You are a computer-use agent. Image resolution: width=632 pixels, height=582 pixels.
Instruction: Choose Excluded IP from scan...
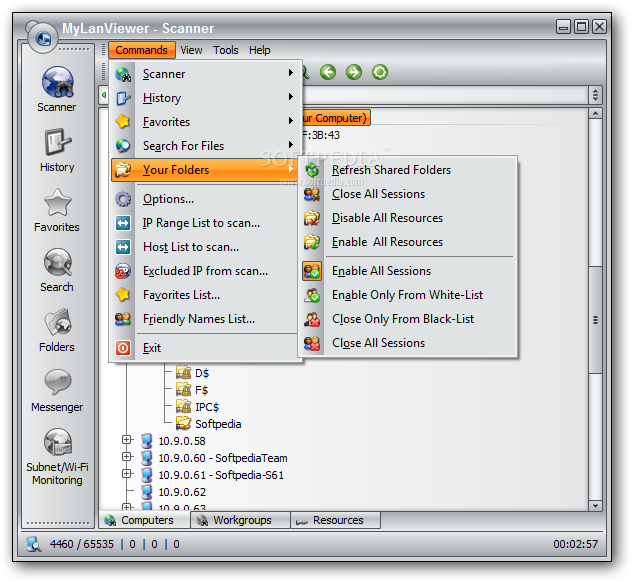pyautogui.click(x=206, y=271)
